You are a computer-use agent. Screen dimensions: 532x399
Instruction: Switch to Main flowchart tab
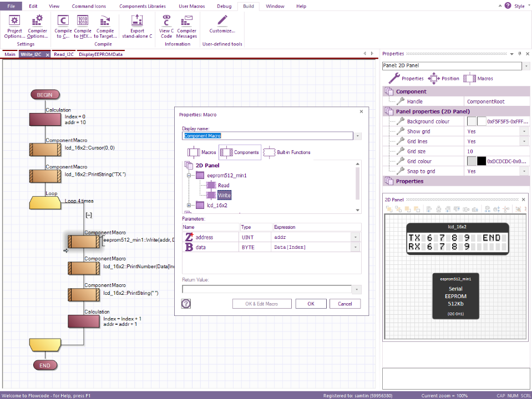tap(10, 54)
